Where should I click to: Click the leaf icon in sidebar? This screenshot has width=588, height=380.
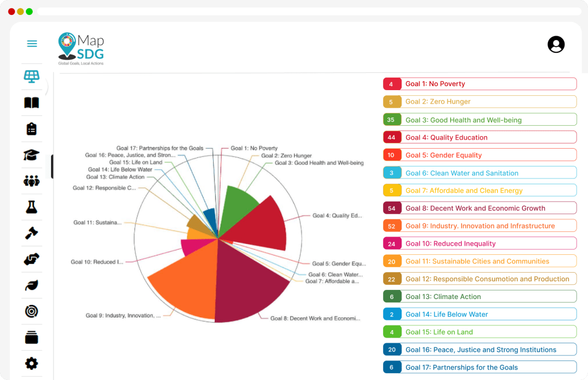tap(32, 285)
